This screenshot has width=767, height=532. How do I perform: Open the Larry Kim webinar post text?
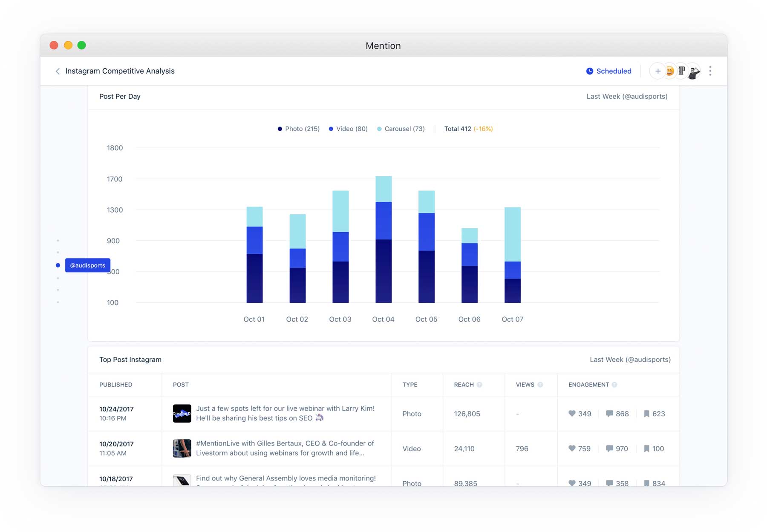click(x=285, y=413)
